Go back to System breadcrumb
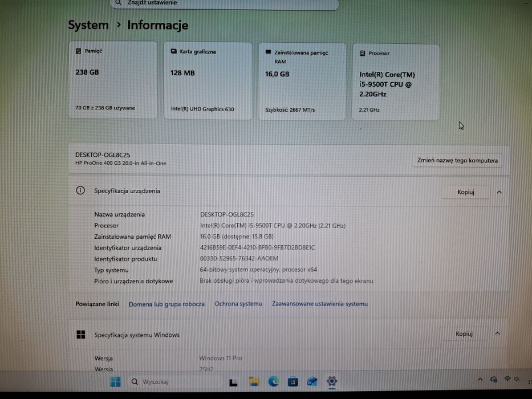532x399 pixels. click(88, 25)
